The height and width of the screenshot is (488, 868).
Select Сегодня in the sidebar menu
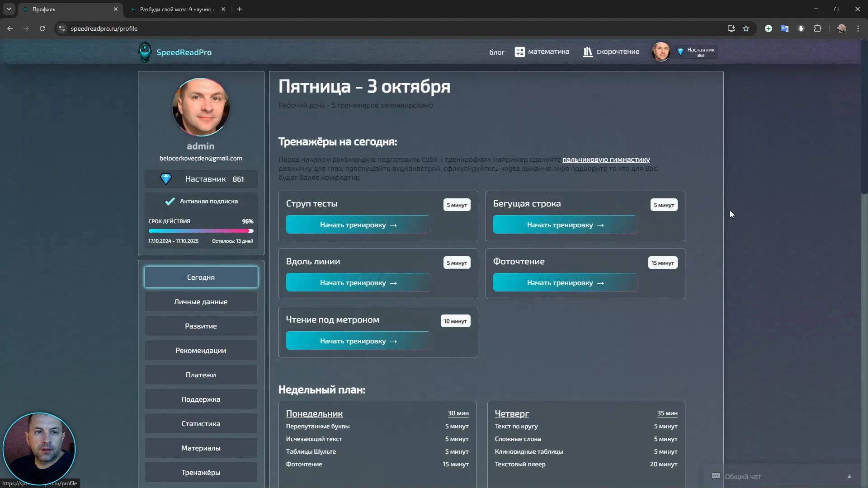pyautogui.click(x=201, y=277)
